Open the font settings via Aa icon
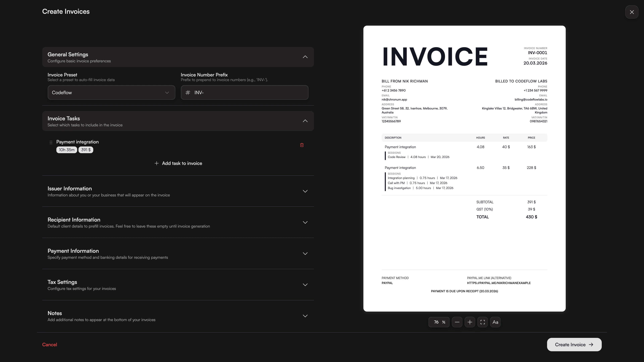This screenshot has height=362, width=644. coord(495,322)
